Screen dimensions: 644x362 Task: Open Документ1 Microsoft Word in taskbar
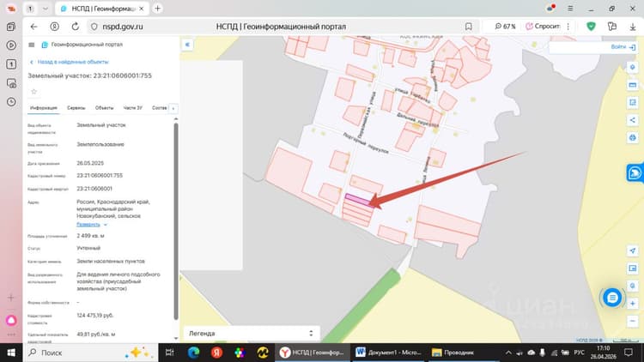(x=389, y=353)
